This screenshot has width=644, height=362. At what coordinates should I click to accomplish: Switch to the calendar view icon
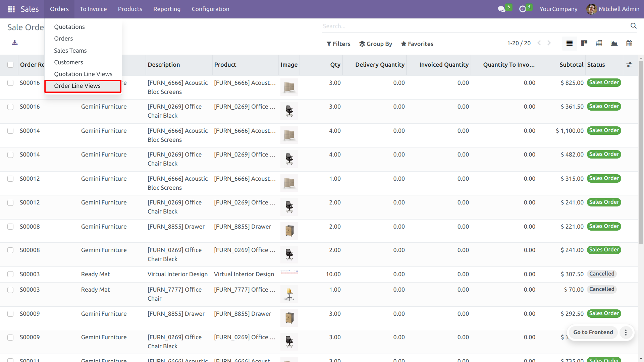pos(629,43)
